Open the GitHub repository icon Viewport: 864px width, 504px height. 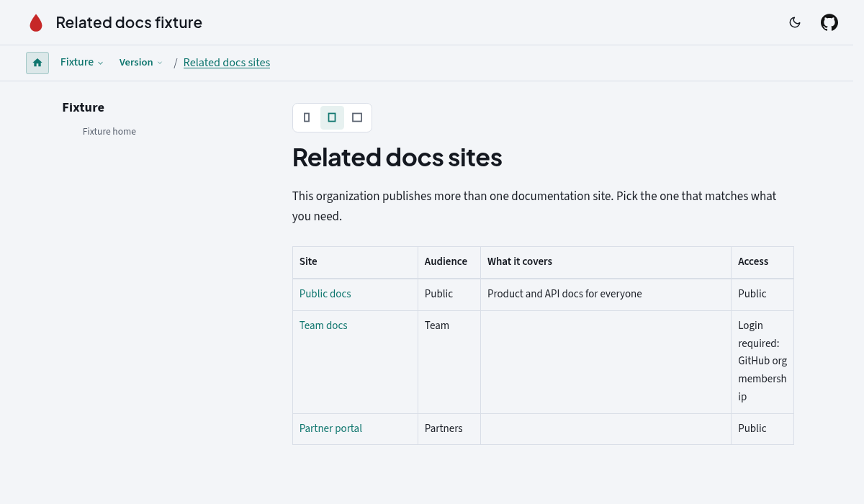tap(829, 22)
